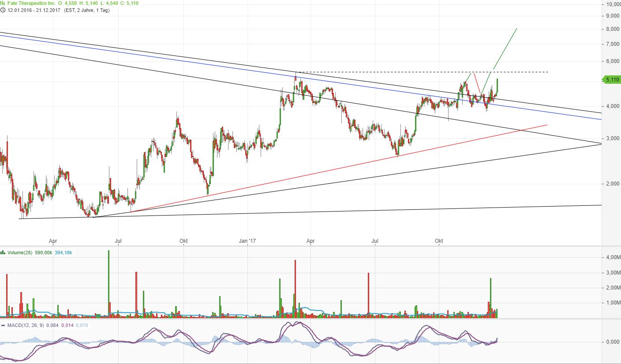
Task: Click the Jul label under 2016 on time axis
Action: tap(118, 241)
